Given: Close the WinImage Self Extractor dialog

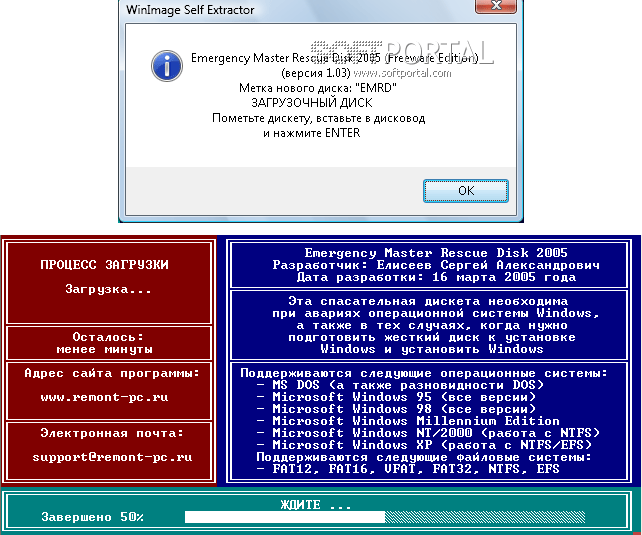Looking at the screenshot, I should 495,6.
